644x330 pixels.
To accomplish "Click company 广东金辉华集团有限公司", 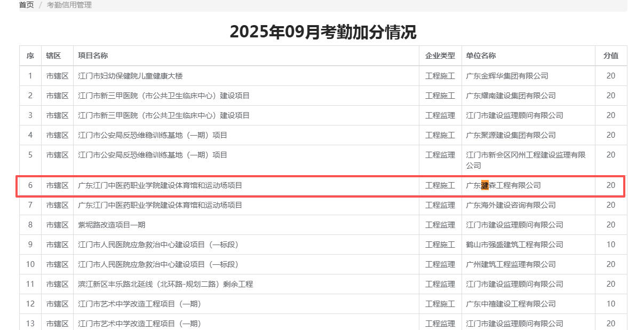I will (x=507, y=76).
